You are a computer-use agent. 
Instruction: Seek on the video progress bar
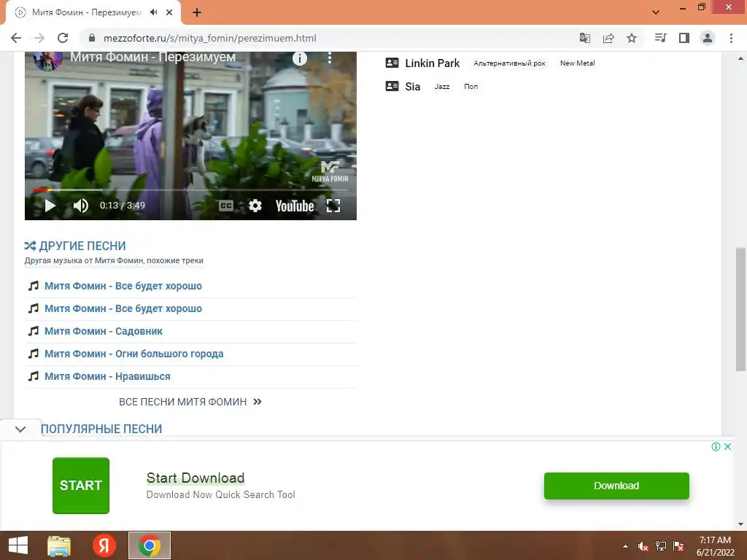pyautogui.click(x=190, y=190)
